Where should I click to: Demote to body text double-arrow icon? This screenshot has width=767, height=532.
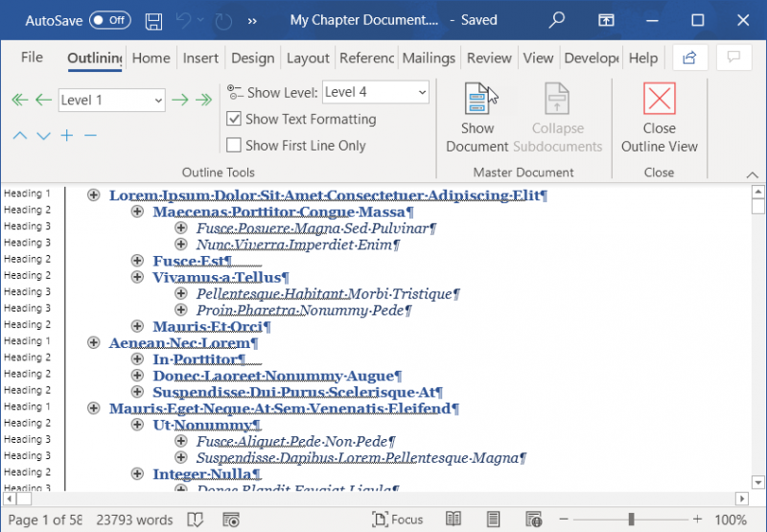point(203,100)
